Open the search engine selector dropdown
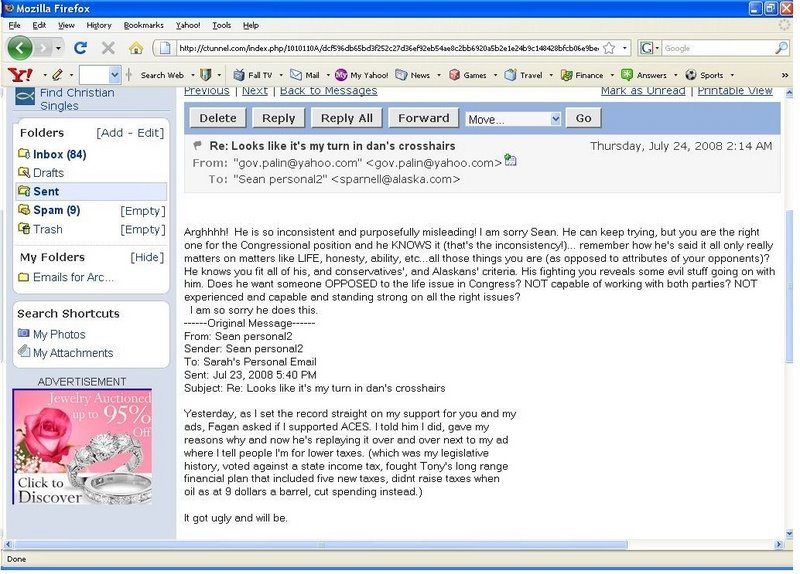This screenshot has width=800, height=574. point(657,48)
